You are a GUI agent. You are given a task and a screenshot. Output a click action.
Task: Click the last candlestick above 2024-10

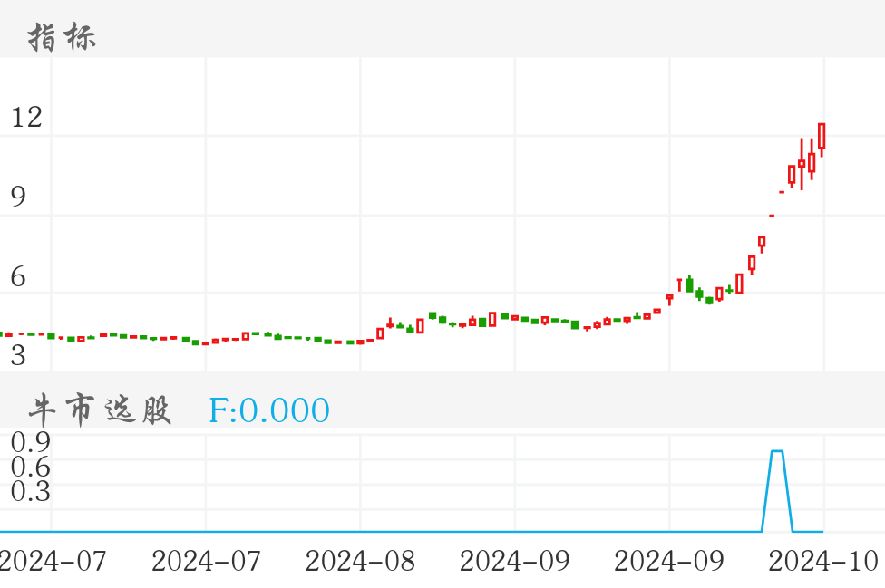point(822,136)
